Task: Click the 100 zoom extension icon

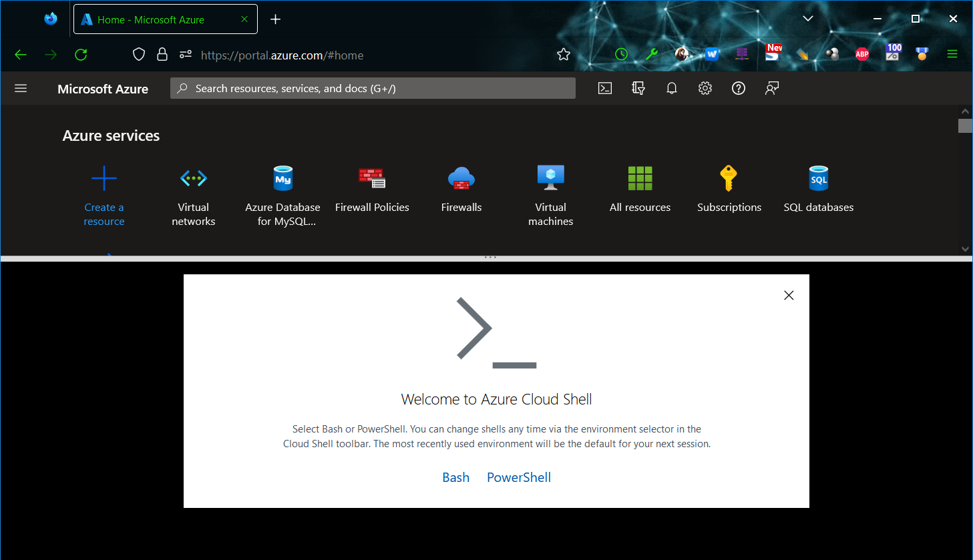Action: [x=893, y=52]
